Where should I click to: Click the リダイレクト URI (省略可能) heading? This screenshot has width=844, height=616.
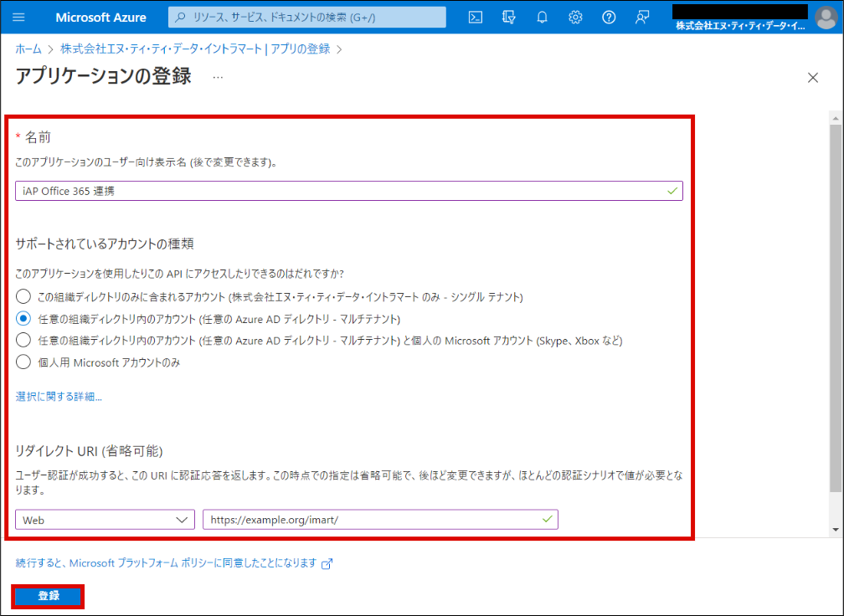[x=89, y=451]
